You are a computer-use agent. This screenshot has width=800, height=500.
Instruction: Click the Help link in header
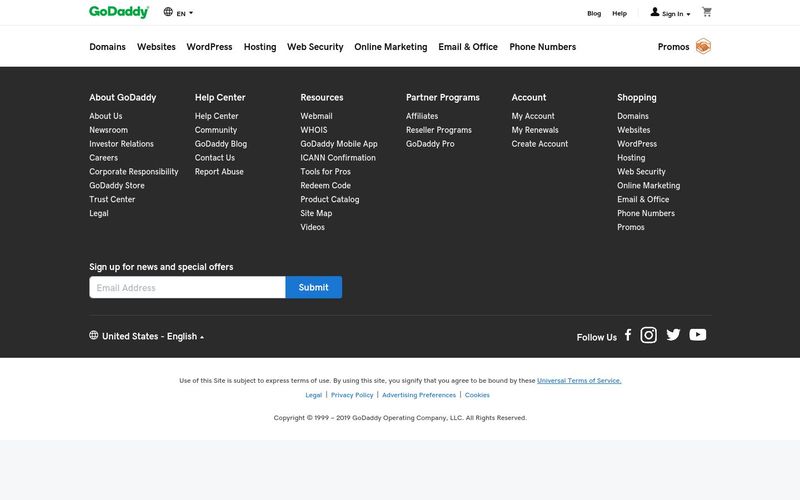(619, 13)
